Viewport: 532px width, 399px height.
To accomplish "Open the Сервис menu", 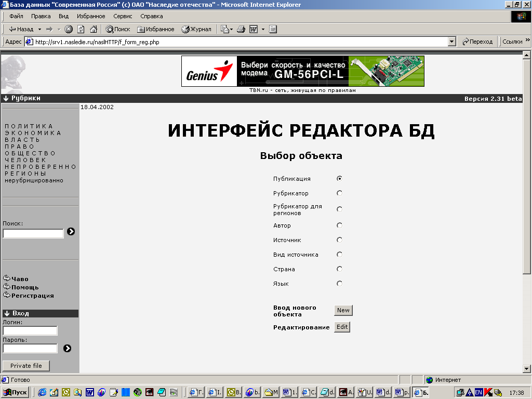I will pyautogui.click(x=123, y=16).
